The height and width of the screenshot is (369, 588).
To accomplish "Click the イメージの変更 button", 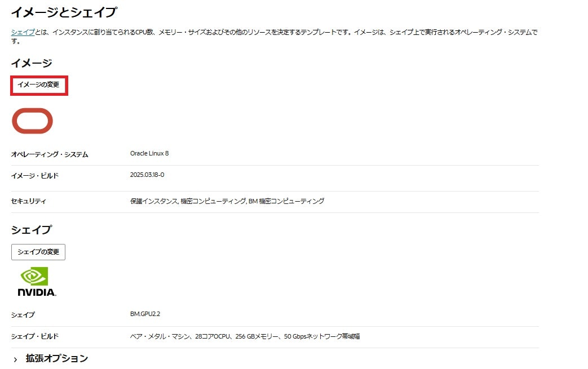I will pos(39,86).
